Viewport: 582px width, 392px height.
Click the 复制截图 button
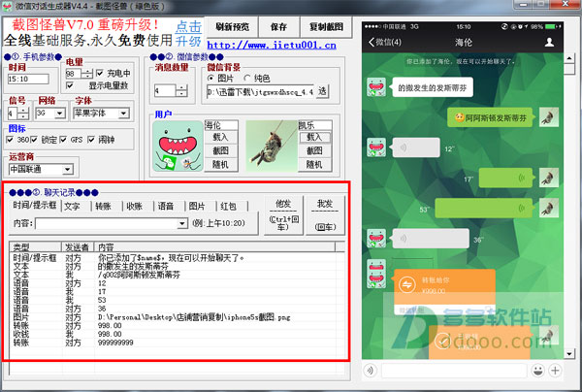[x=326, y=27]
